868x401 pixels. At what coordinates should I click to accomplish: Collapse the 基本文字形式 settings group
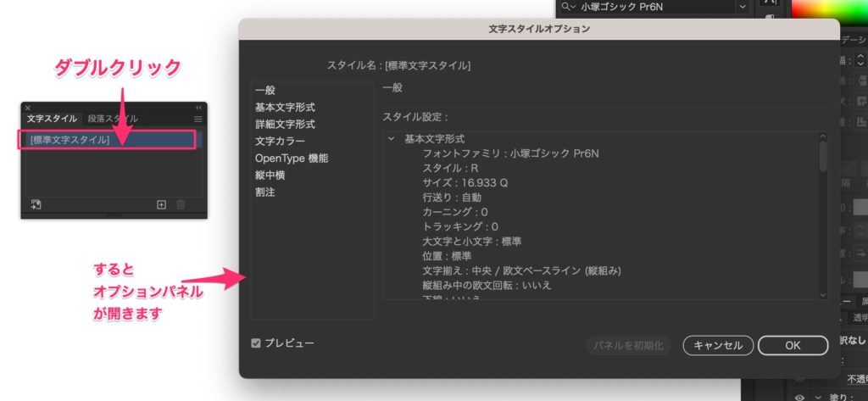(x=391, y=138)
